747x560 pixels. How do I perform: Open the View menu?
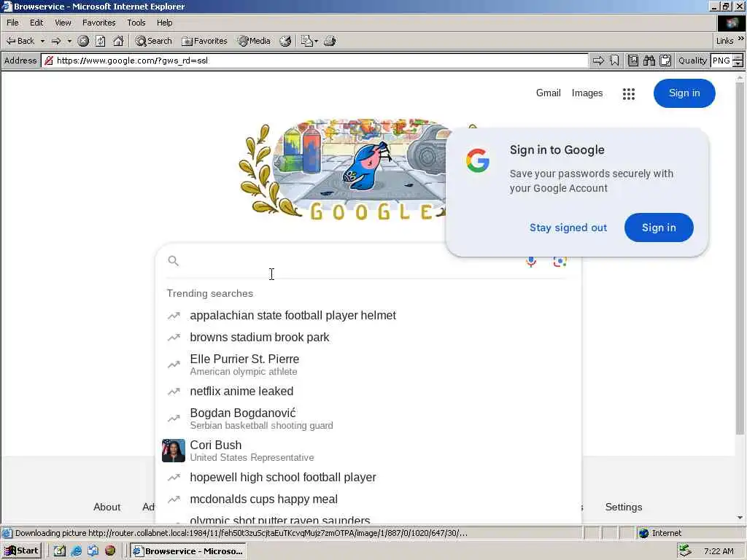tap(63, 23)
